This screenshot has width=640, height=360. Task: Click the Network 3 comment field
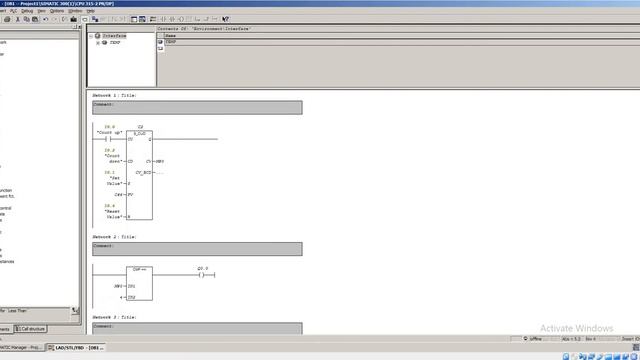197,329
